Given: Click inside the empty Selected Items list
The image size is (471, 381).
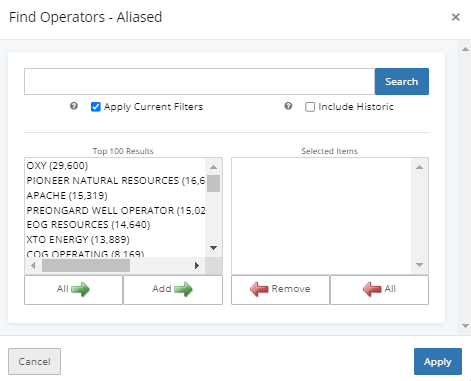Looking at the screenshot, I should [x=322, y=216].
